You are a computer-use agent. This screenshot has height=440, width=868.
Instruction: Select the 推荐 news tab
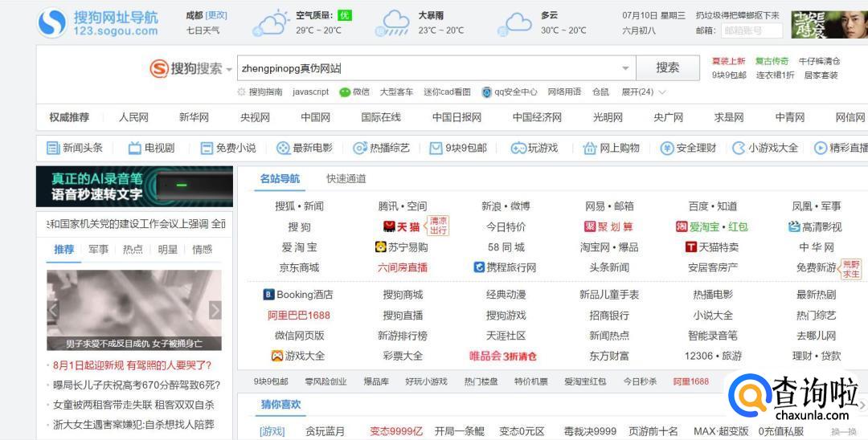(63, 249)
